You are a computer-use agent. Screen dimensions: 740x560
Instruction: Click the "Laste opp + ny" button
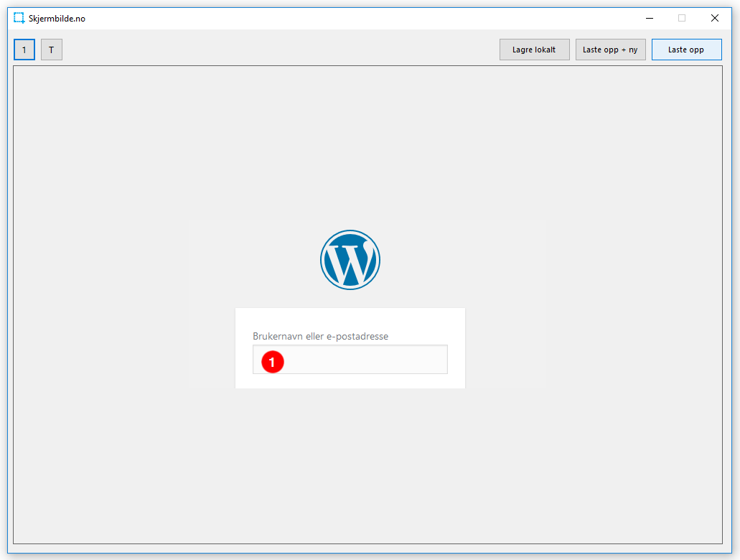click(610, 50)
